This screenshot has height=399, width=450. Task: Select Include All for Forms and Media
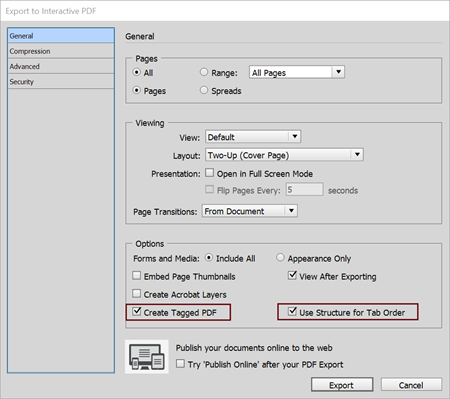[x=209, y=257]
